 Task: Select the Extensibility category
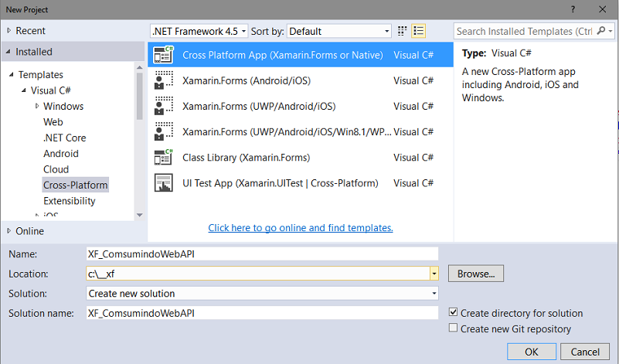tap(70, 201)
